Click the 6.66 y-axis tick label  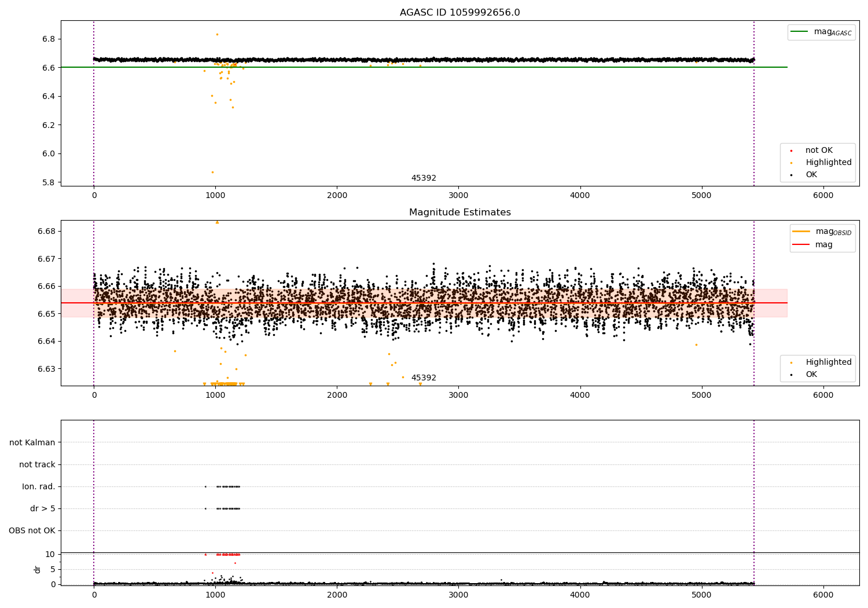46,287
